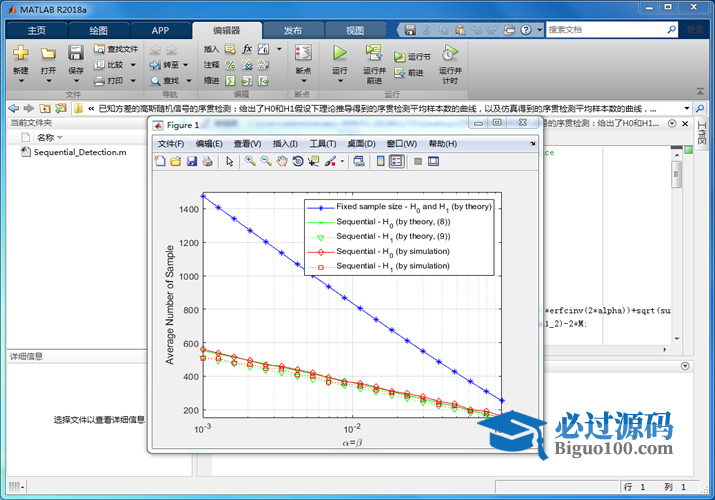
Task: Open the dropdown arrow next to 打印
Action: (x=133, y=81)
